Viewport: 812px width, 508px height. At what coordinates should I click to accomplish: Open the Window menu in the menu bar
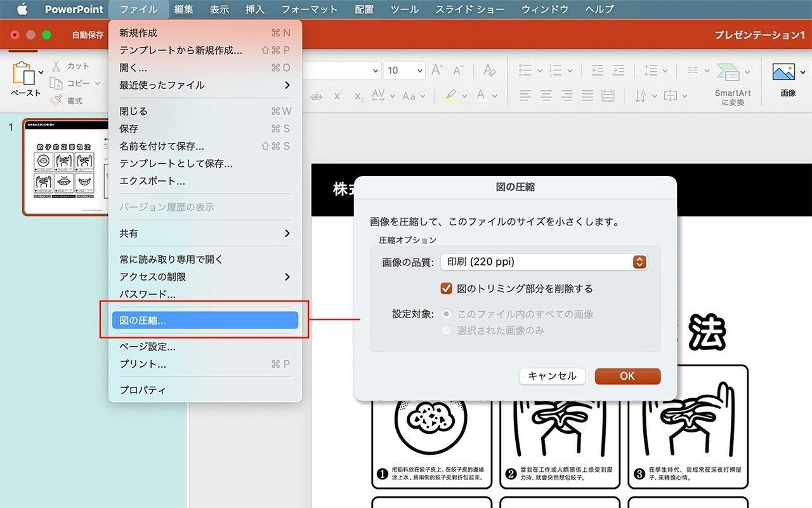(545, 10)
